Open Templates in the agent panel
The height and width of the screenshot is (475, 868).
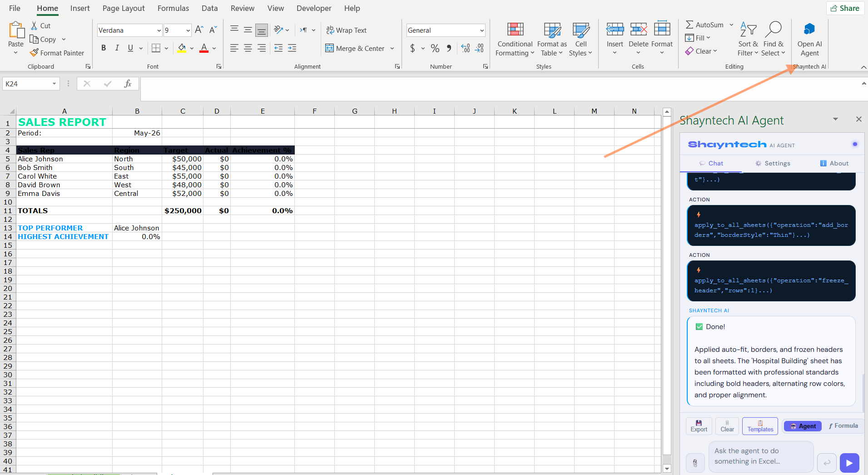pyautogui.click(x=760, y=426)
